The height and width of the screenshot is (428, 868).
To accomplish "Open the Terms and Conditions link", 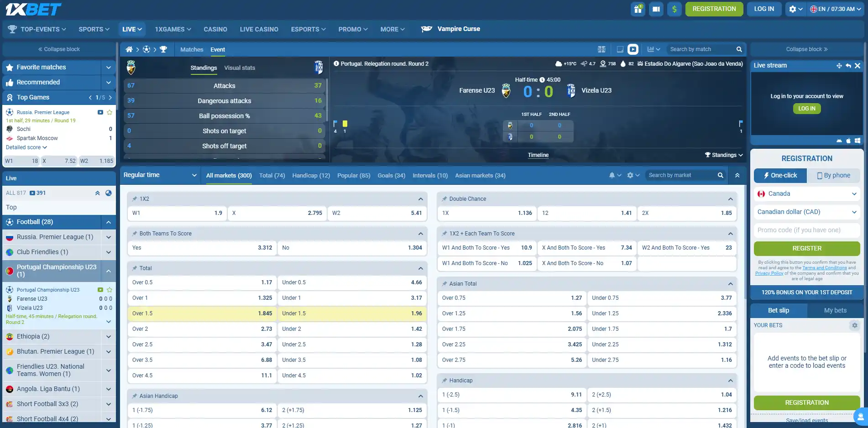I will [x=825, y=268].
